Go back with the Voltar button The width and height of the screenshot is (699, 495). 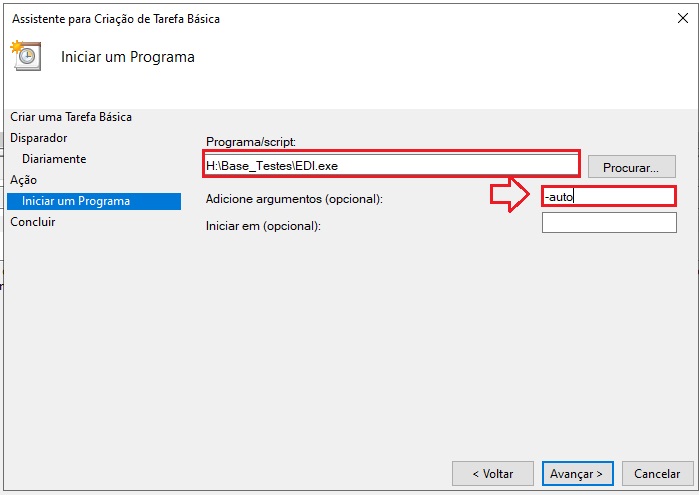pyautogui.click(x=493, y=474)
